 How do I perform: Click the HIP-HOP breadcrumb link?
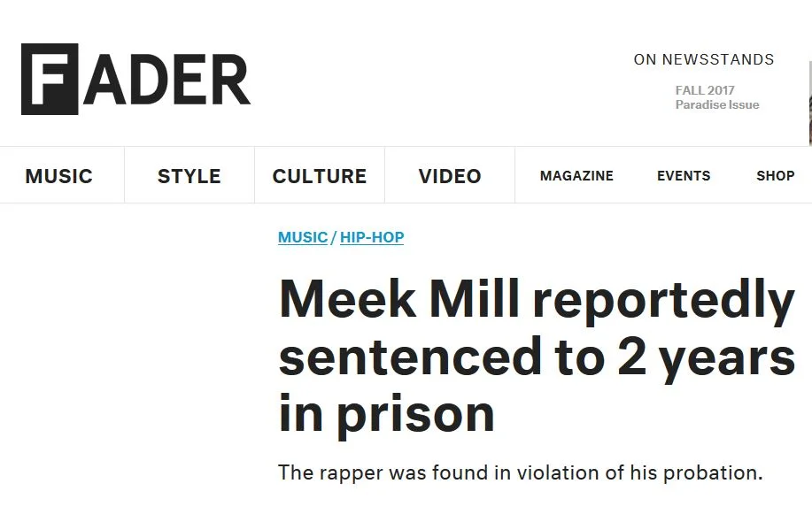pyautogui.click(x=372, y=237)
